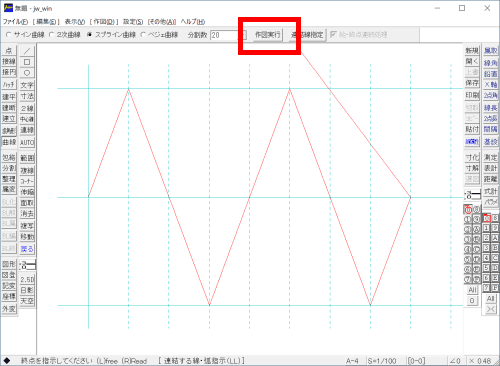Open the ファイル(F) menu
This screenshot has width=500, height=366.
click(x=15, y=22)
